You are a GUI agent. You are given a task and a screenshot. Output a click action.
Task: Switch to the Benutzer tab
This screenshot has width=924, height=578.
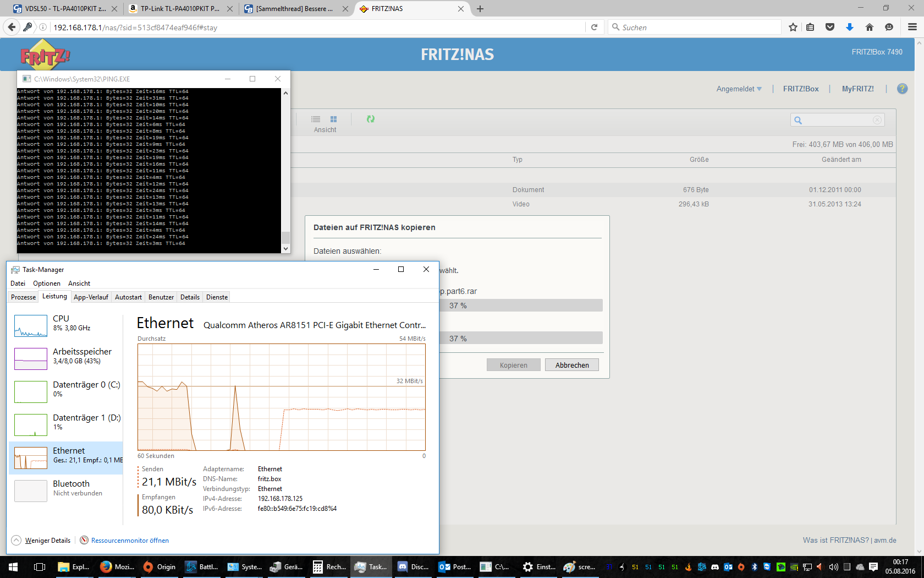pyautogui.click(x=161, y=297)
